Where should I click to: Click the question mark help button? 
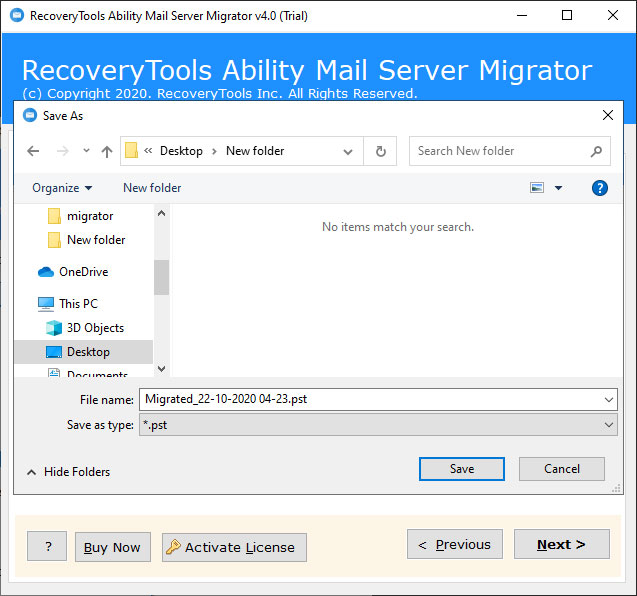[47, 546]
